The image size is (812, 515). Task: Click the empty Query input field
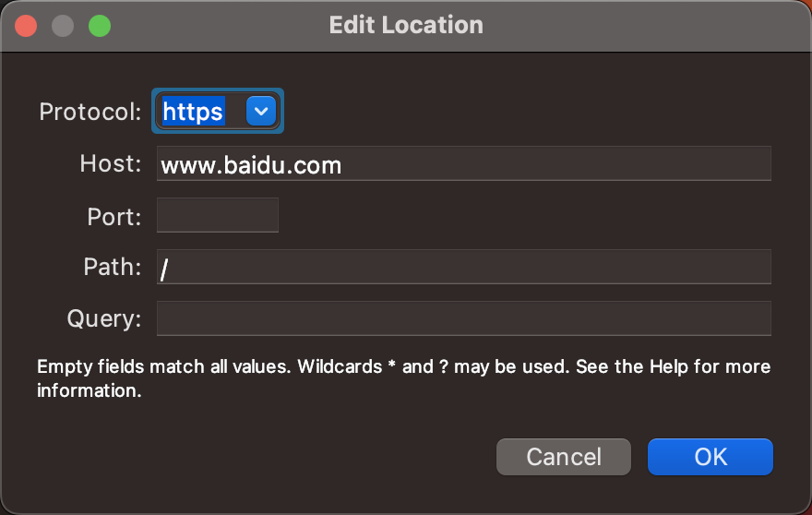(x=463, y=319)
